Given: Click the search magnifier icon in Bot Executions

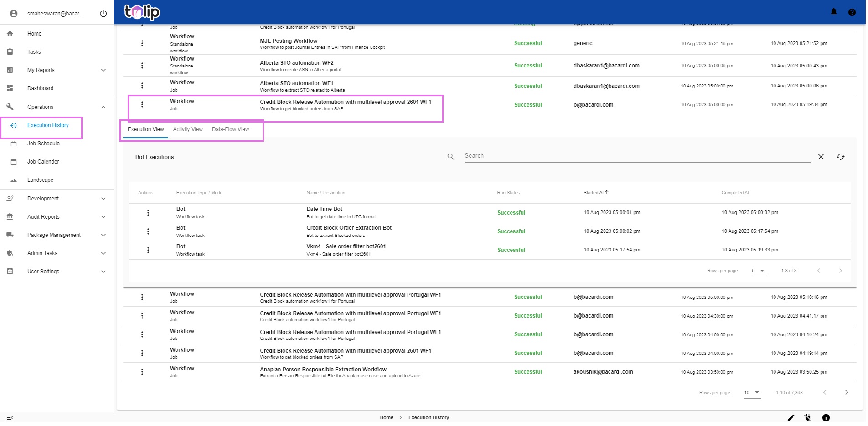Looking at the screenshot, I should click(x=451, y=157).
